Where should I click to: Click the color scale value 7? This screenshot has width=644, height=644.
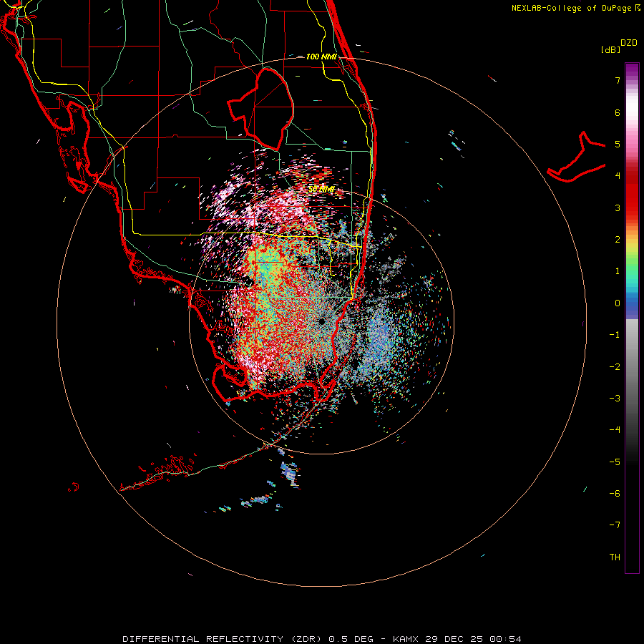coord(618,80)
